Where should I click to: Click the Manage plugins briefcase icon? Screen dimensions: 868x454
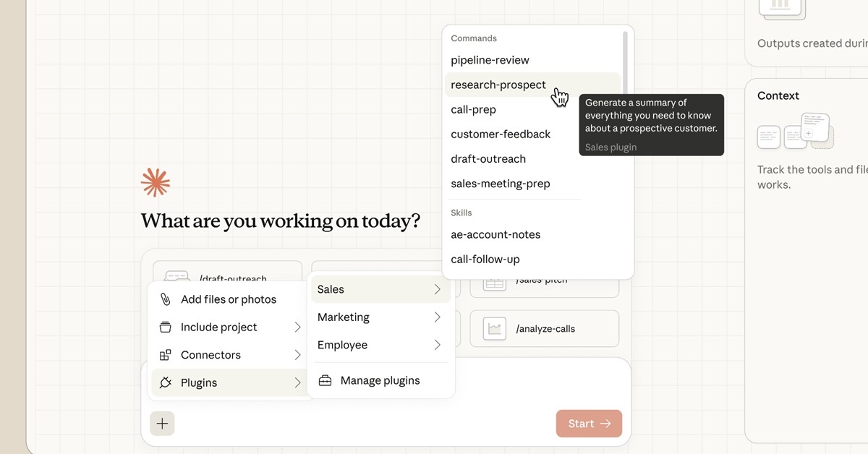pos(325,381)
